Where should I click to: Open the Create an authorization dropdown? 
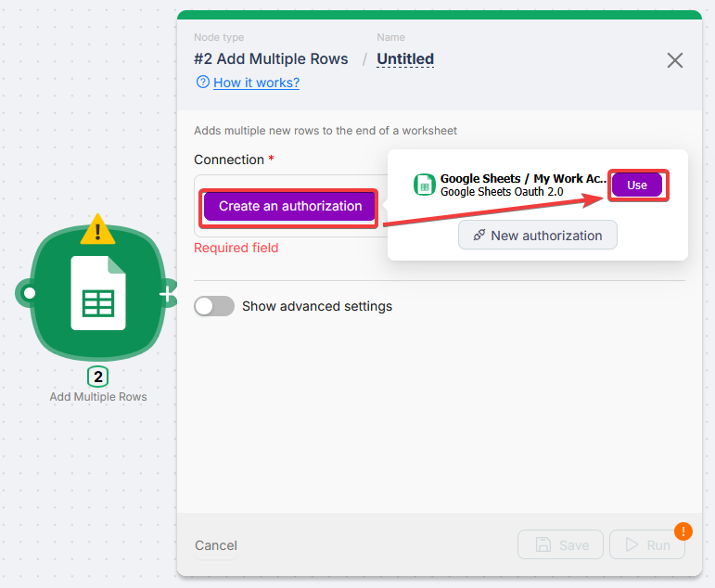pos(290,206)
